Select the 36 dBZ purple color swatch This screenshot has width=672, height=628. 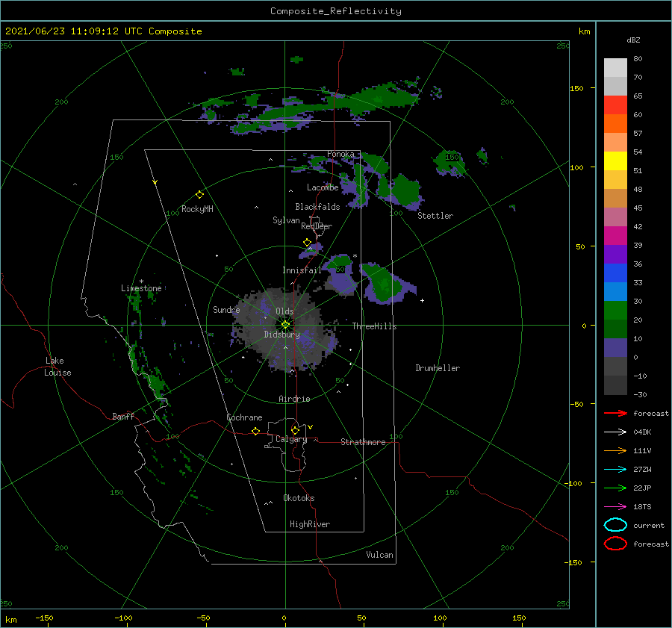[x=615, y=254]
